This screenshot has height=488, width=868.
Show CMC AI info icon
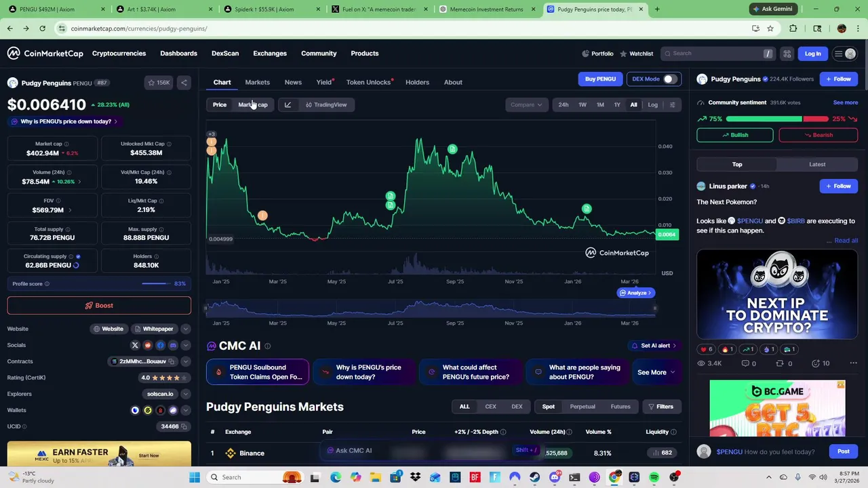267,346
